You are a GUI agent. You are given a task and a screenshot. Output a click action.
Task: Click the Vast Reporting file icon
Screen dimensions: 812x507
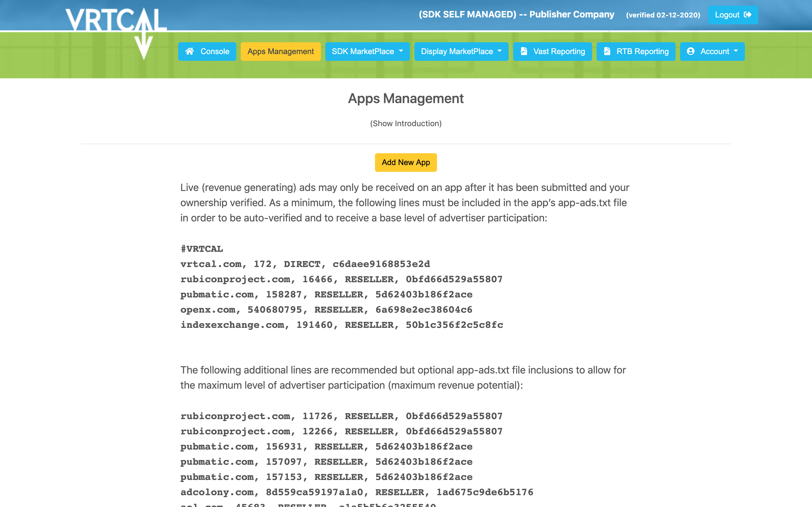point(524,51)
